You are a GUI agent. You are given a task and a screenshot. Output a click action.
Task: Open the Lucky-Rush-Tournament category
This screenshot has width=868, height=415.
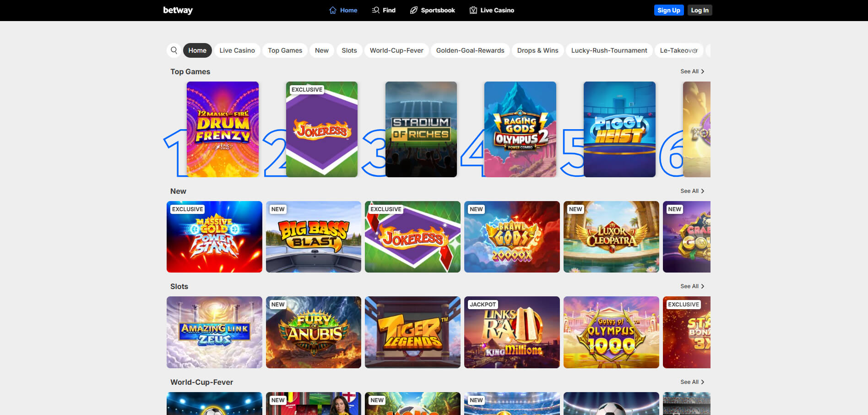click(609, 50)
